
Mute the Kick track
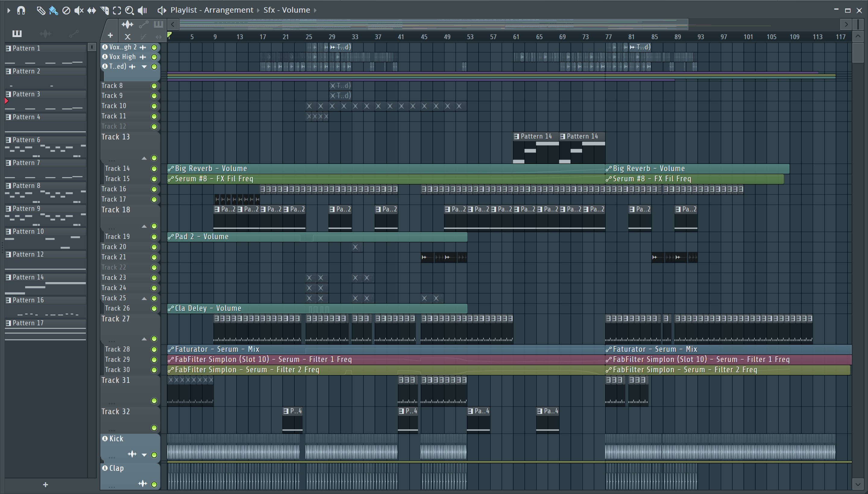pyautogui.click(x=154, y=455)
